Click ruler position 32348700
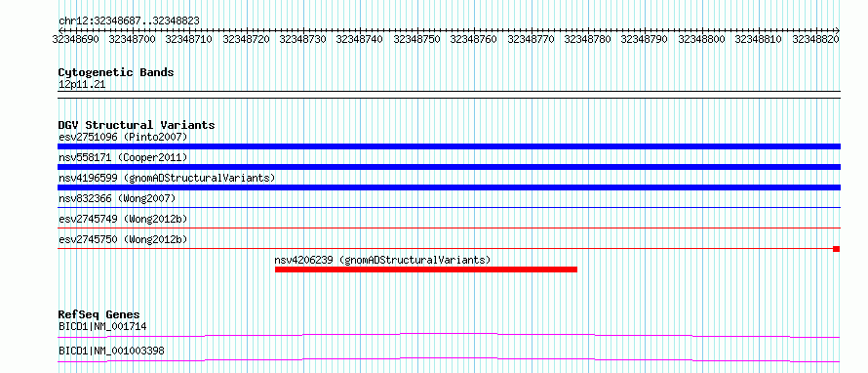Image resolution: width=868 pixels, height=373 pixels. 133,39
